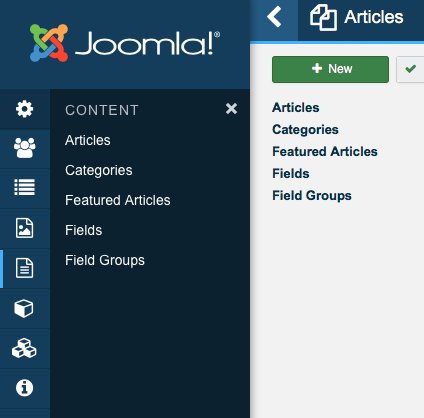Screen dimensions: 424x418
Task: Open the Help info icon in sidebar
Action: [x=24, y=388]
